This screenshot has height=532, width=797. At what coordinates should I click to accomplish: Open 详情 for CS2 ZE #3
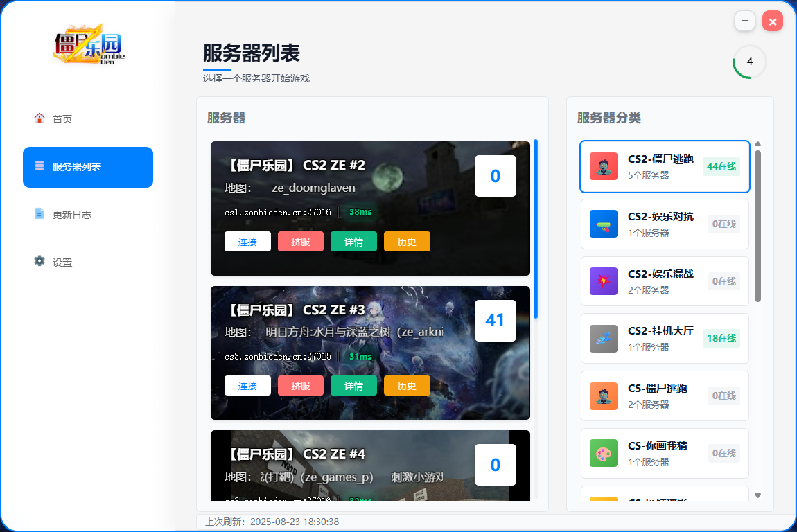point(353,386)
